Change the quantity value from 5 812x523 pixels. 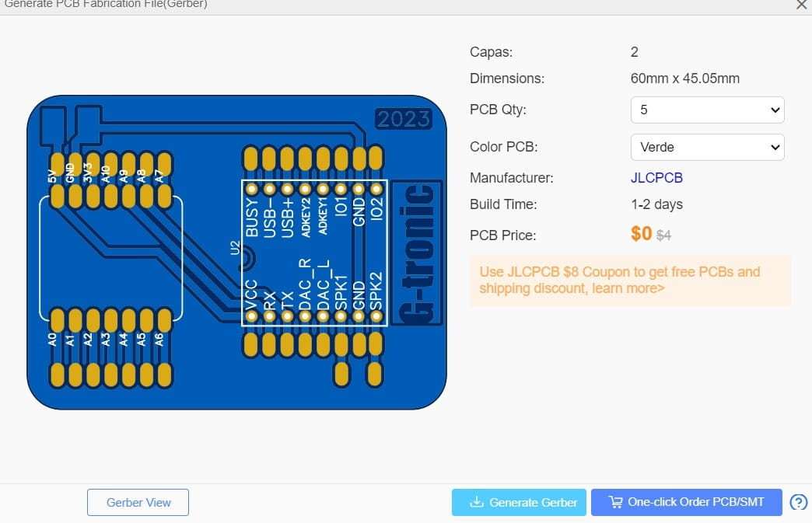click(706, 110)
